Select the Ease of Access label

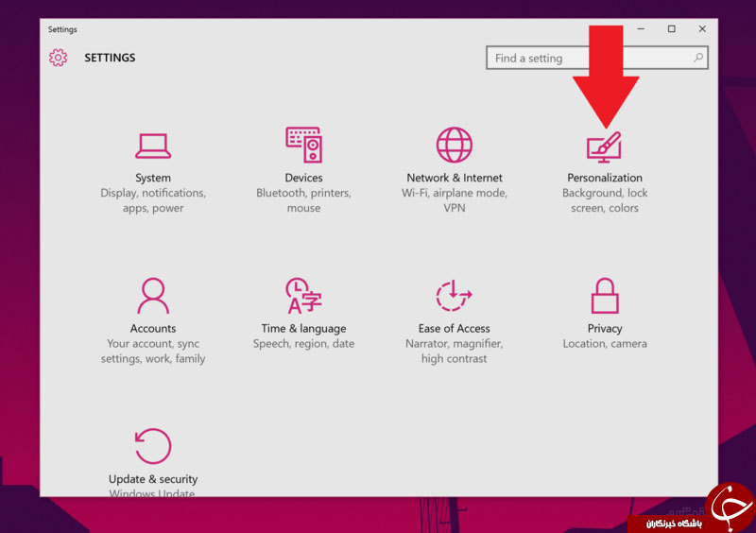click(455, 328)
